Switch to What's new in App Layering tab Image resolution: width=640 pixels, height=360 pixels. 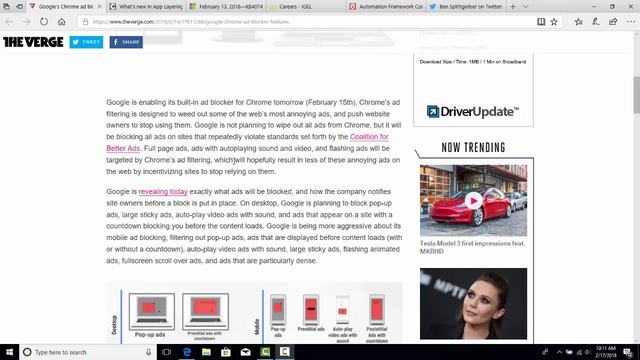tap(146, 7)
